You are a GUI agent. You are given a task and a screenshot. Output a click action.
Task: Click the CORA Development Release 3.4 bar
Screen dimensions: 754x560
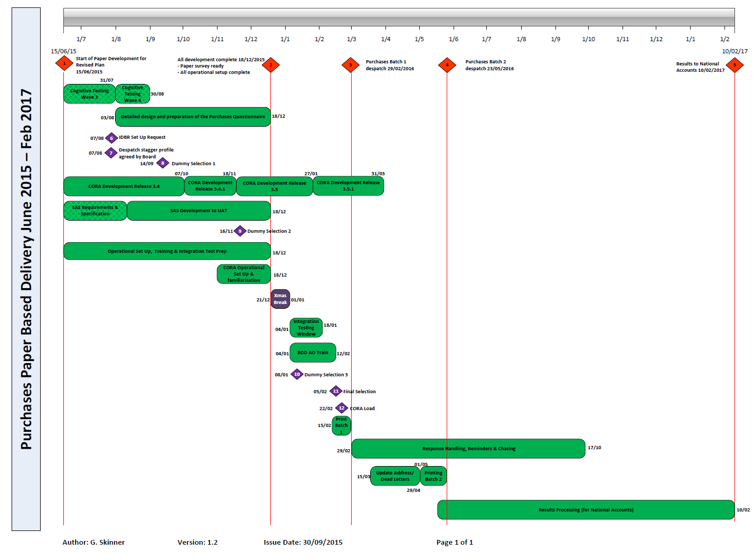[124, 186]
